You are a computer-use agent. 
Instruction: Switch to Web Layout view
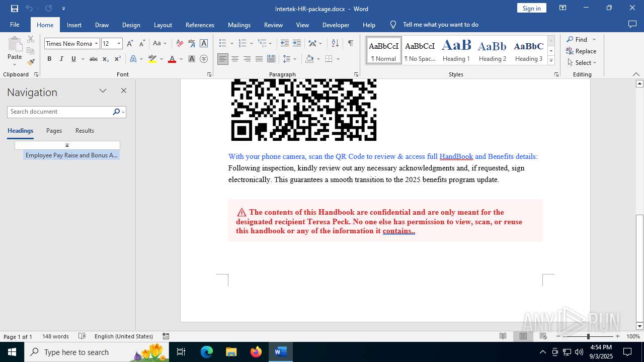[543, 336]
